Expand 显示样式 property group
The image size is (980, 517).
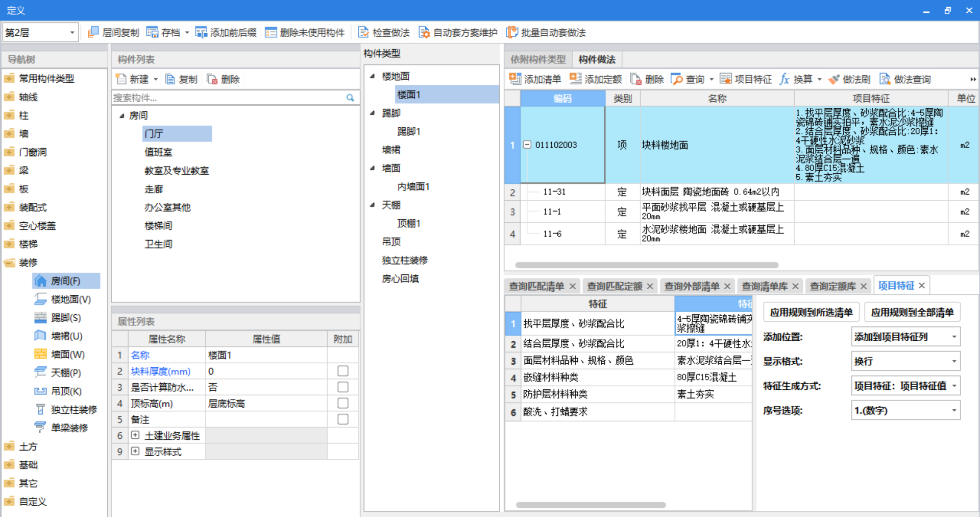click(x=135, y=451)
